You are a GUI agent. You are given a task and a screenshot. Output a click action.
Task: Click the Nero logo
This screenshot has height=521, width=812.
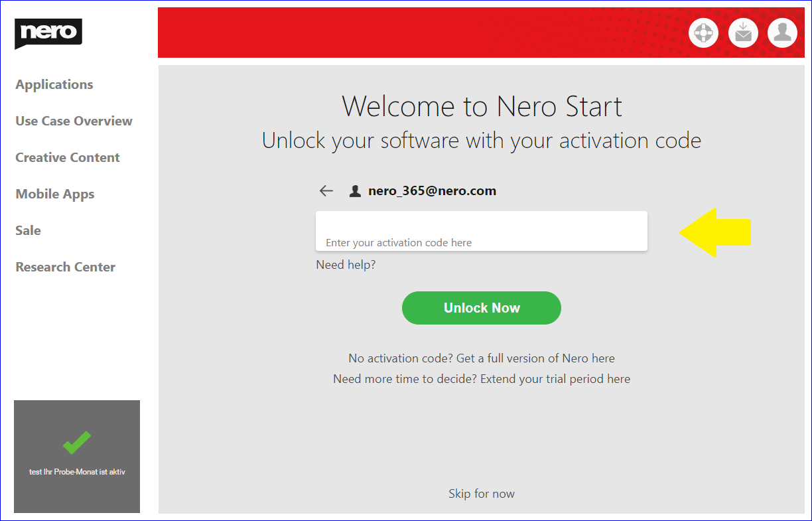point(48,33)
